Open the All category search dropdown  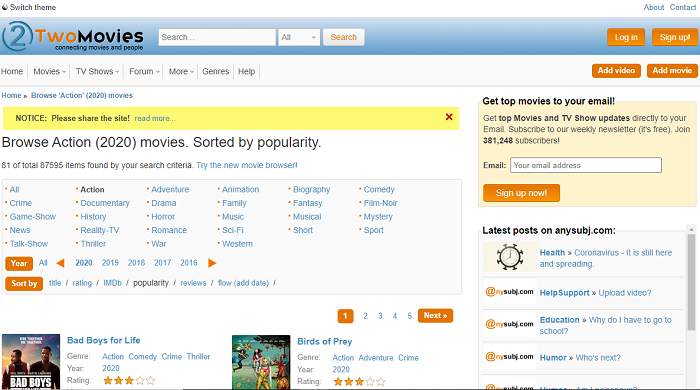pyautogui.click(x=299, y=37)
